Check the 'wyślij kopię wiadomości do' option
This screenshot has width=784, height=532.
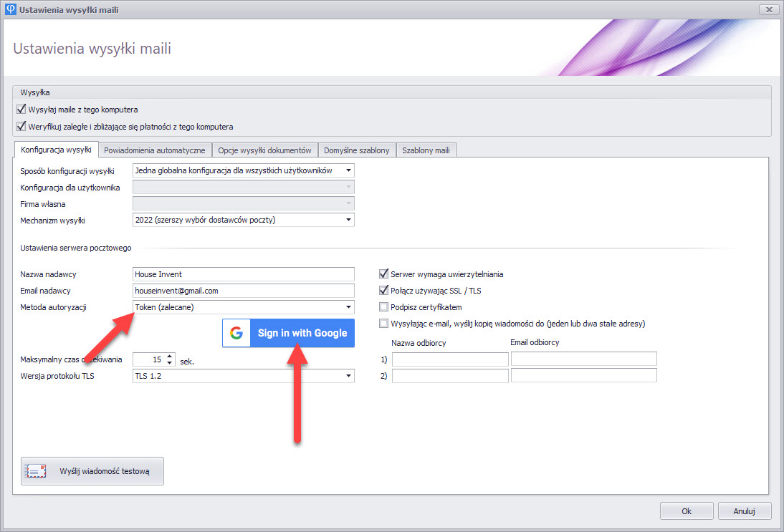(383, 324)
